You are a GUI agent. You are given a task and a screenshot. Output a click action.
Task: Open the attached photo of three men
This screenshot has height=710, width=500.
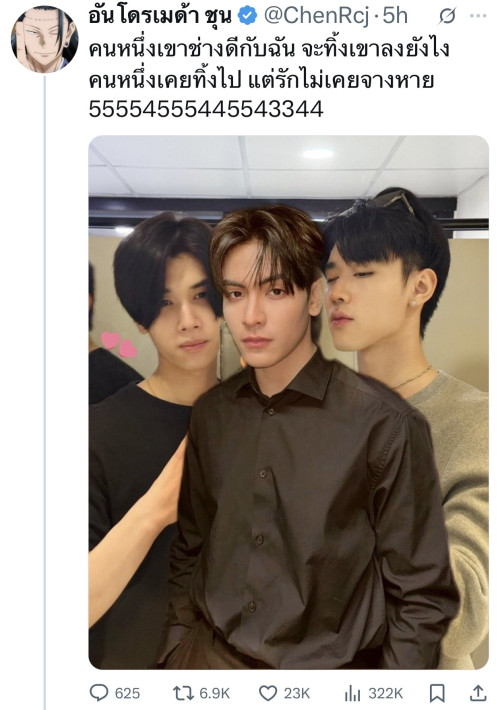tap(288, 402)
